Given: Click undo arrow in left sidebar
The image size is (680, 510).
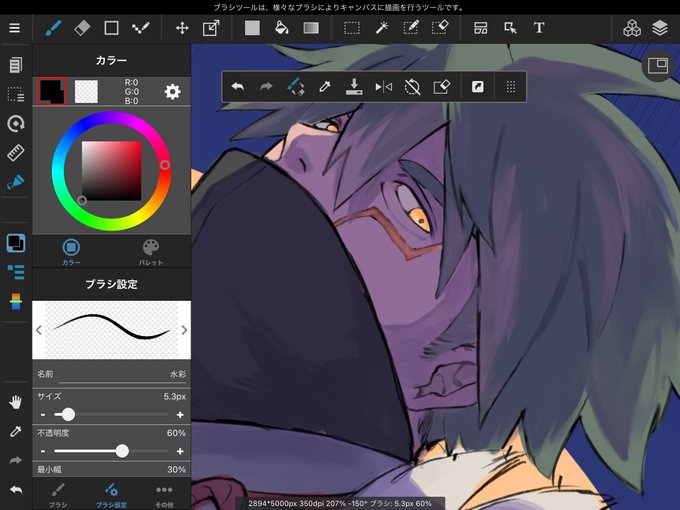Looking at the screenshot, I should pos(16,490).
